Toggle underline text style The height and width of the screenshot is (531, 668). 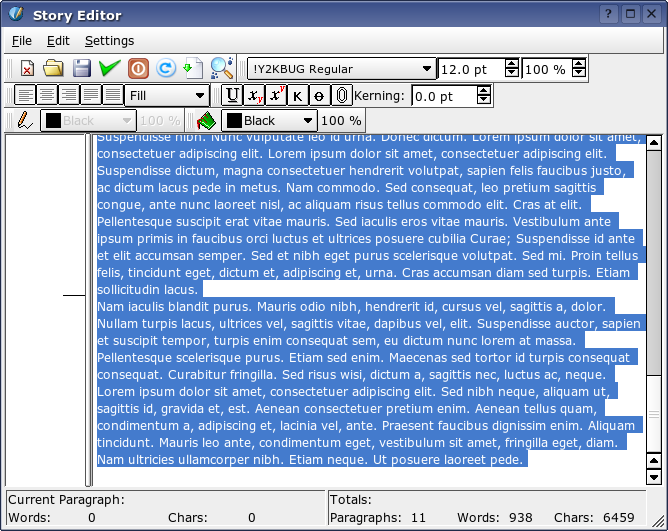(232, 95)
